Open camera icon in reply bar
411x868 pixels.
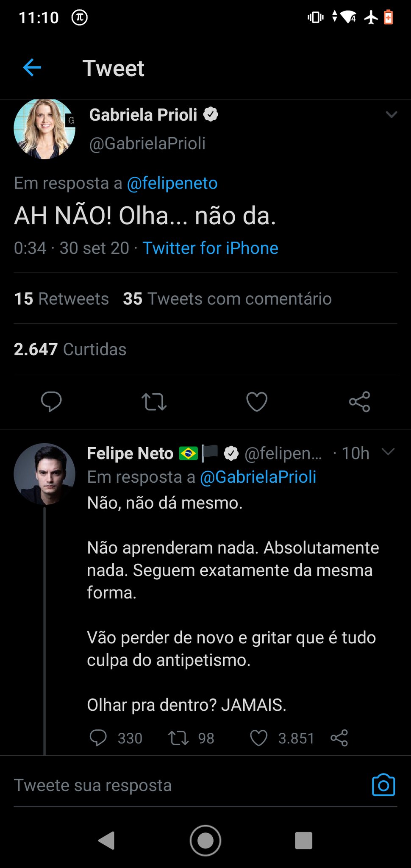point(383,785)
